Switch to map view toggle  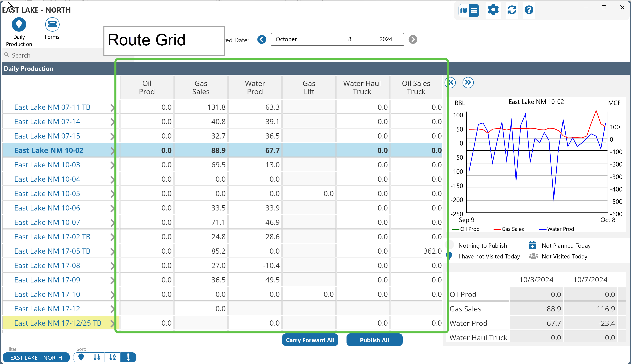tap(464, 11)
